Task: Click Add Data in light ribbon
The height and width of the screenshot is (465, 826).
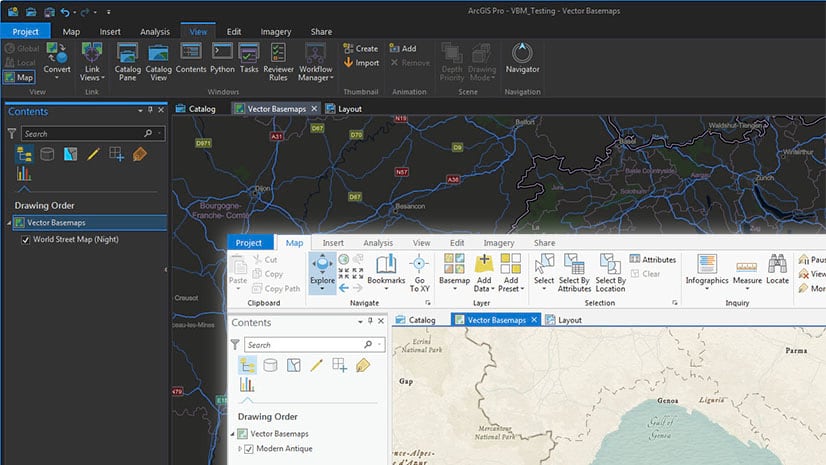Action: click(x=484, y=272)
